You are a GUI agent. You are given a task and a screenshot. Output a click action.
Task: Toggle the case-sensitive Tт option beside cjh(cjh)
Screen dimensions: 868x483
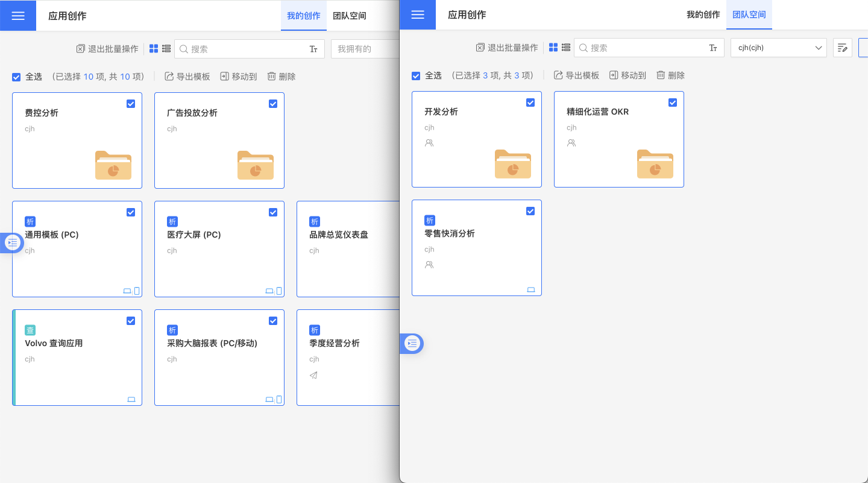[713, 48]
